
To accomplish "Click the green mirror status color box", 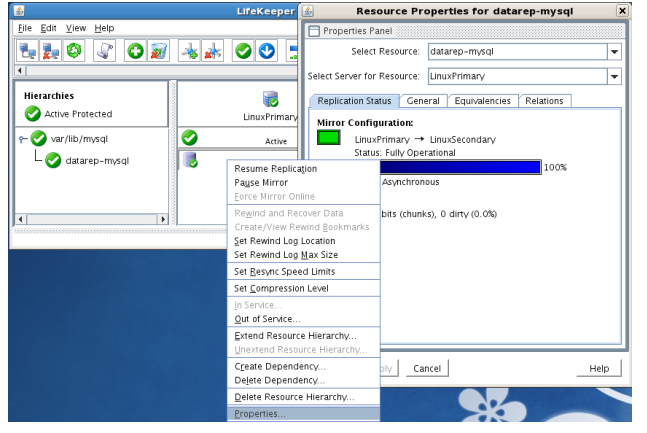I will click(x=328, y=137).
